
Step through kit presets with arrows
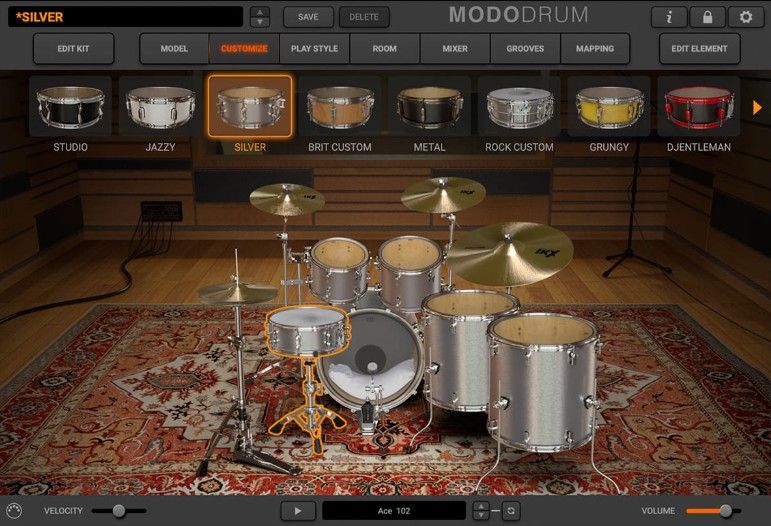click(259, 17)
